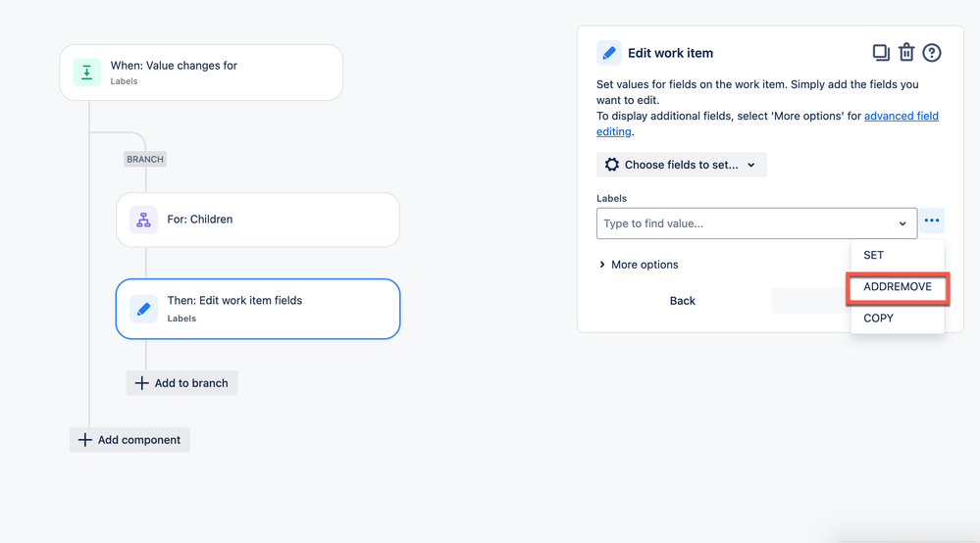
Task: Click the copy/duplicate component icon
Action: pyautogui.click(x=880, y=53)
